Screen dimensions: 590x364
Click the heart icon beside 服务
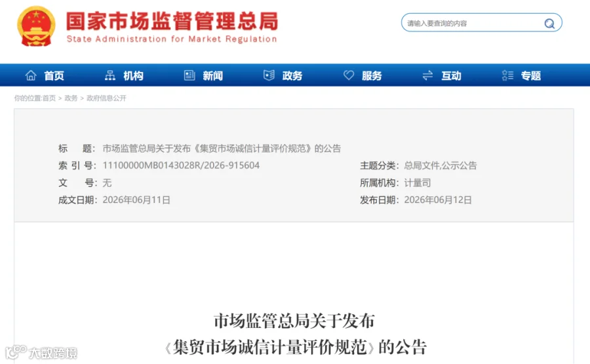[x=349, y=75]
